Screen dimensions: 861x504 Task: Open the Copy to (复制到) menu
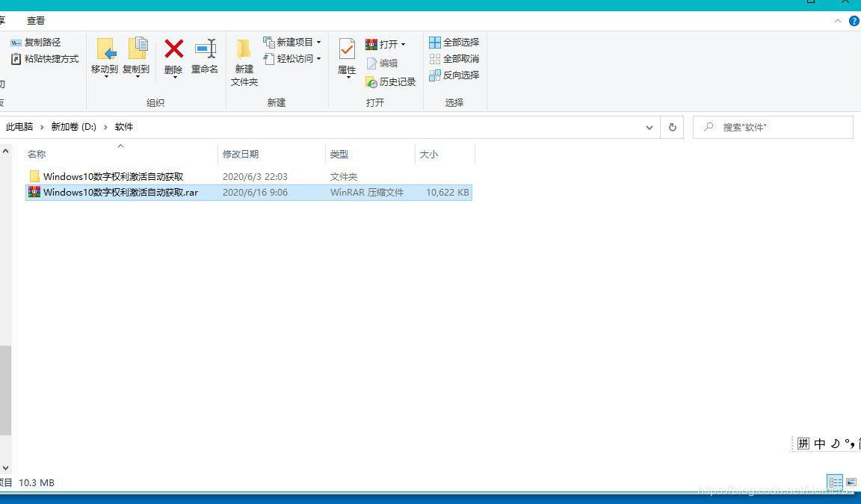click(x=136, y=57)
